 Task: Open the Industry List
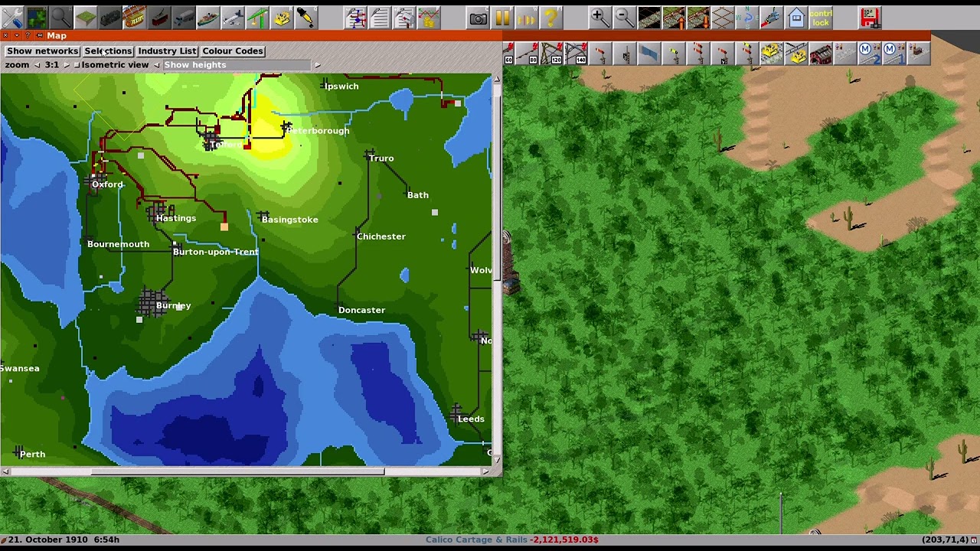coord(167,51)
